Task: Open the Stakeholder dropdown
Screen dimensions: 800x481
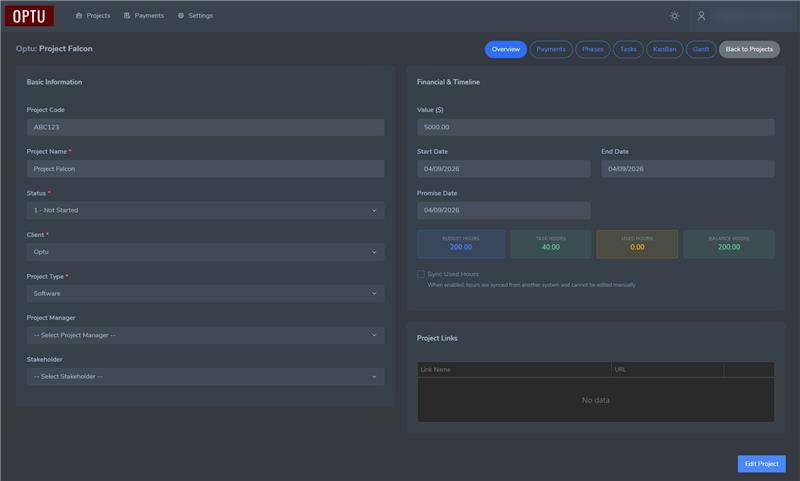Action: coord(206,376)
